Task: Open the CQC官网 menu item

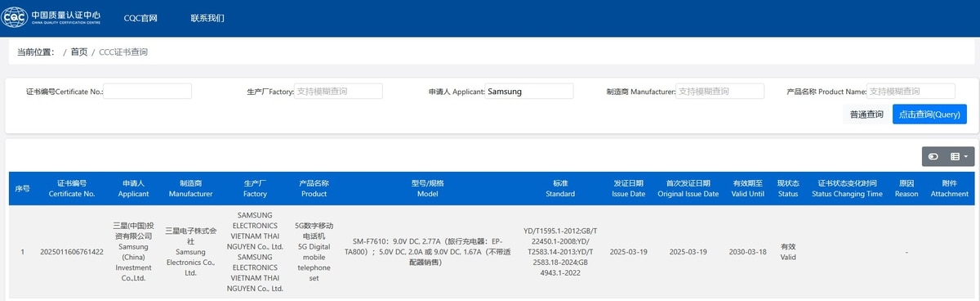Action: [140, 18]
